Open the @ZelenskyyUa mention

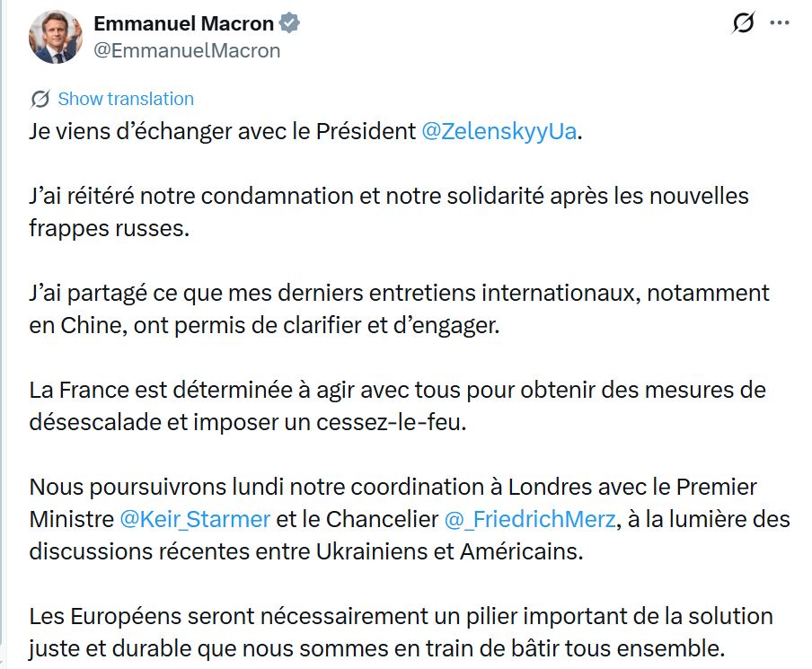[499, 131]
